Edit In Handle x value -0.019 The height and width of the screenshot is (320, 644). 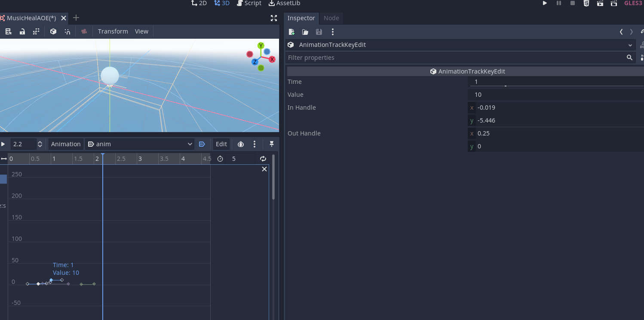(x=556, y=108)
